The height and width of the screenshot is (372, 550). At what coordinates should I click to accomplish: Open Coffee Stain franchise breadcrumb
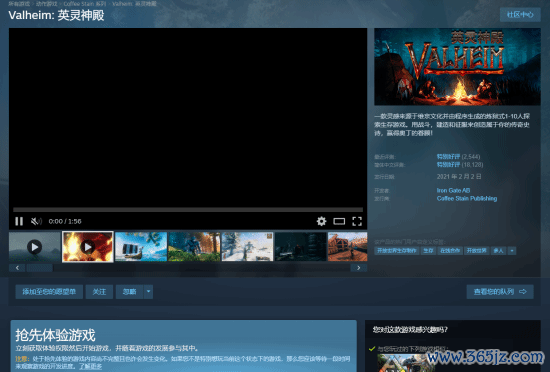(85, 4)
